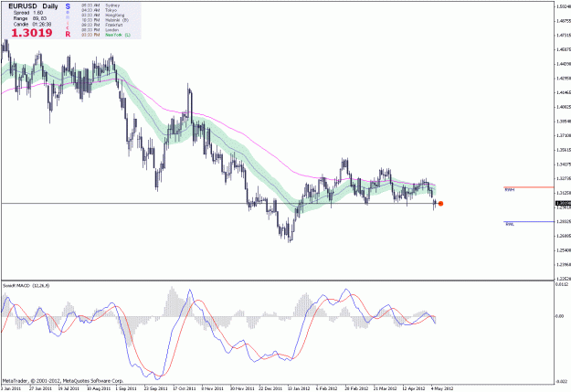Click the Helsinki session time row
The height and width of the screenshot is (392, 571).
click(105, 20)
